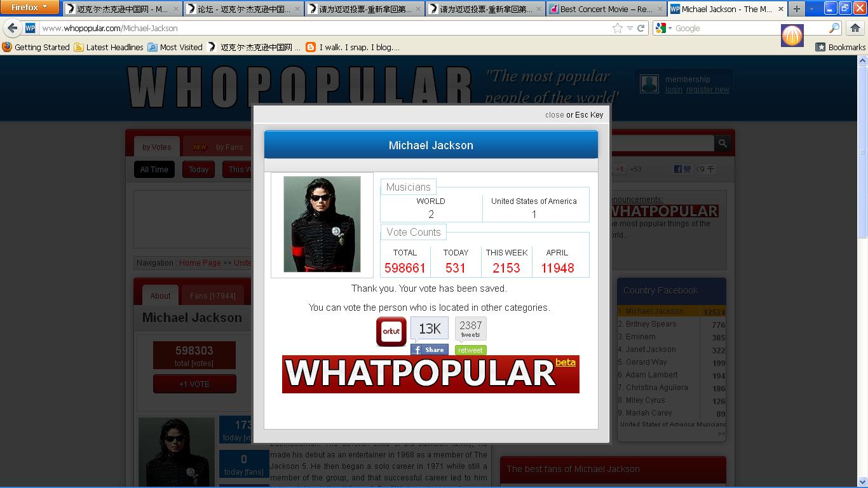868x488 pixels.
Task: Open the Firefox menu dropdown
Action: 29,8
